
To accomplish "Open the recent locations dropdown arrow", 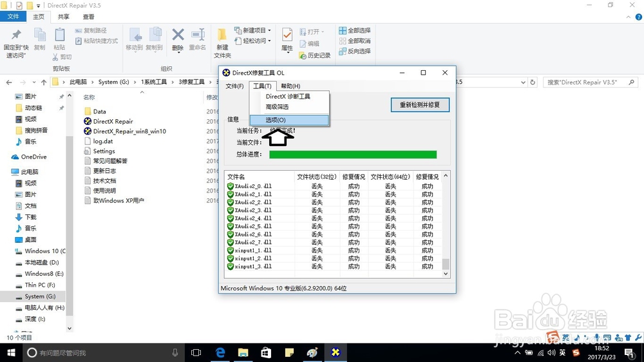I will pyautogui.click(x=33, y=82).
